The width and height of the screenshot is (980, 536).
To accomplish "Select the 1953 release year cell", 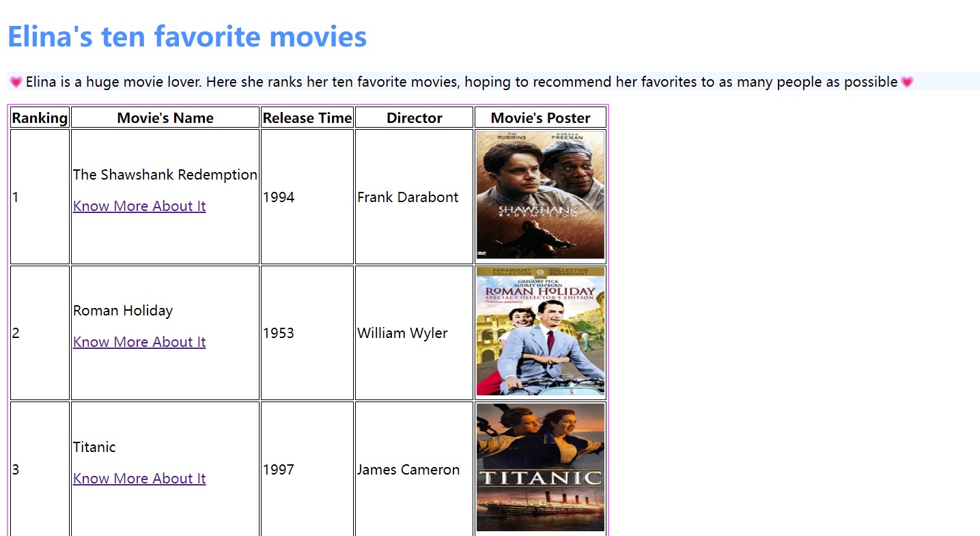I will (307, 333).
